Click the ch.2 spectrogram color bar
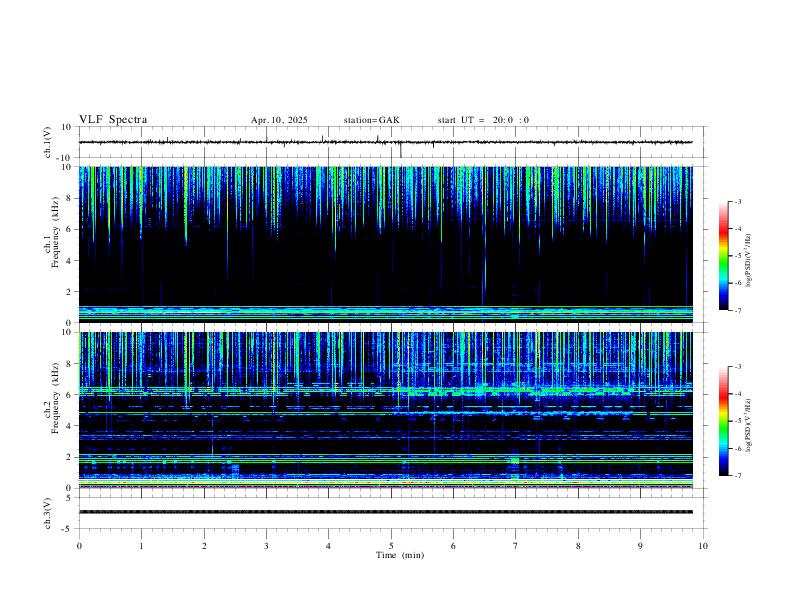This screenshot has height=612, width=792. pos(723,421)
